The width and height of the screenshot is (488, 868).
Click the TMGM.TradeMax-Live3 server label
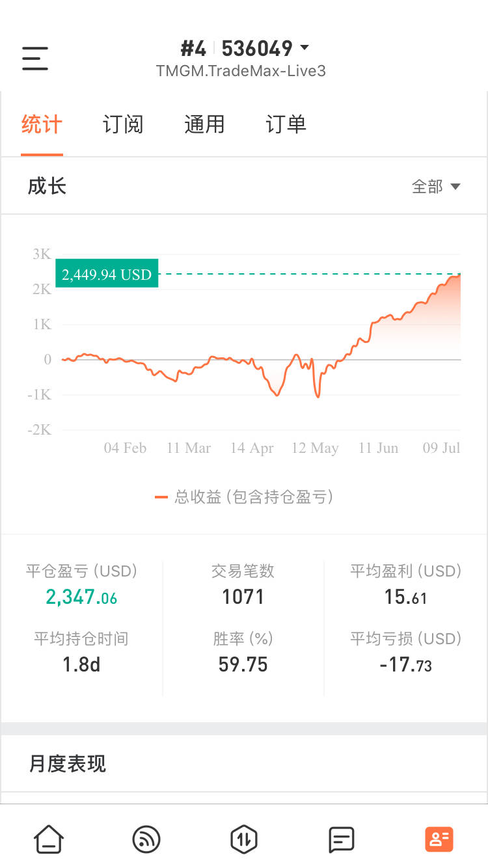[x=241, y=71]
